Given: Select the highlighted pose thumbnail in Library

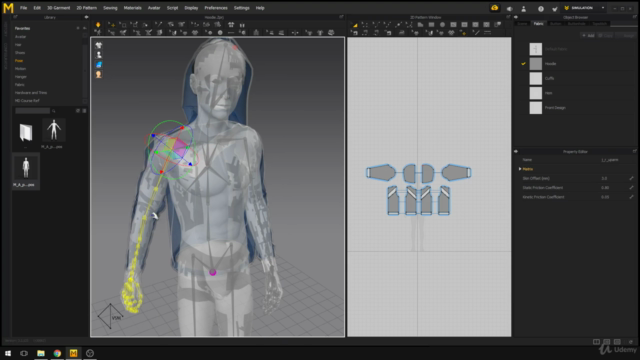Looking at the screenshot, I should [26, 171].
